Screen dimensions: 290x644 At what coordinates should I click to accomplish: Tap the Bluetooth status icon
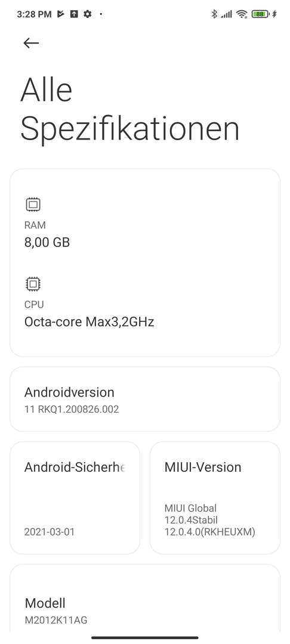coord(214,14)
